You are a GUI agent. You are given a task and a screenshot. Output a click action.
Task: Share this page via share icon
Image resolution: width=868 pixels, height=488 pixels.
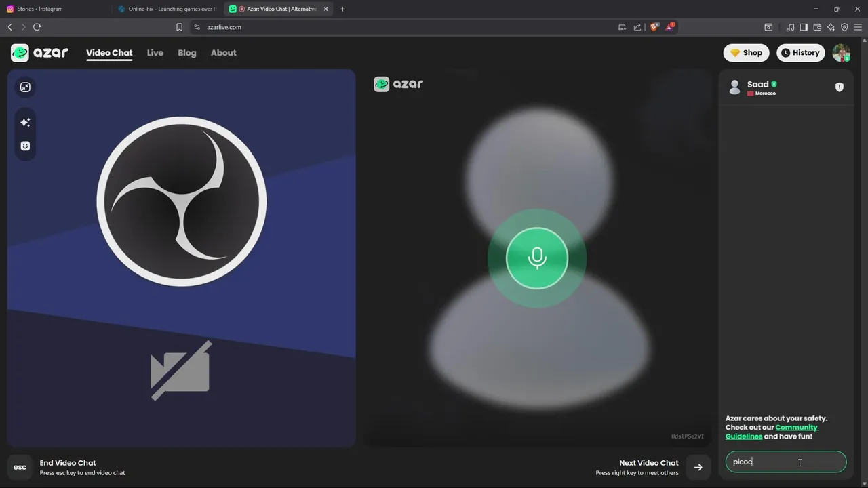pos(637,27)
